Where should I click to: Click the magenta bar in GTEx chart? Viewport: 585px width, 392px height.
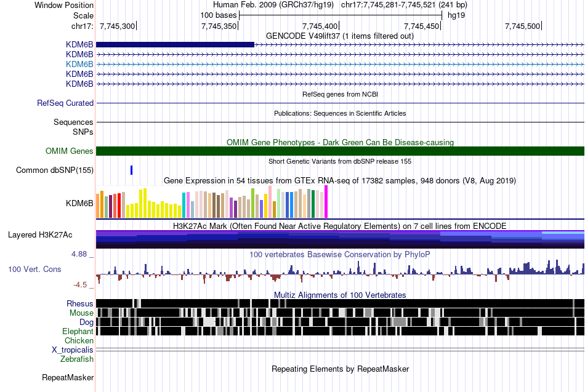[326, 202]
